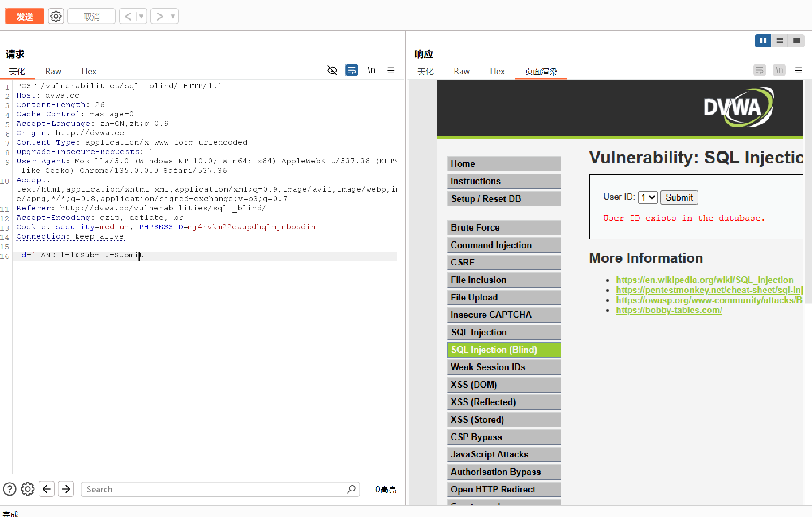Open Authorisation Bypass menu item
The height and width of the screenshot is (517, 812).
(504, 472)
